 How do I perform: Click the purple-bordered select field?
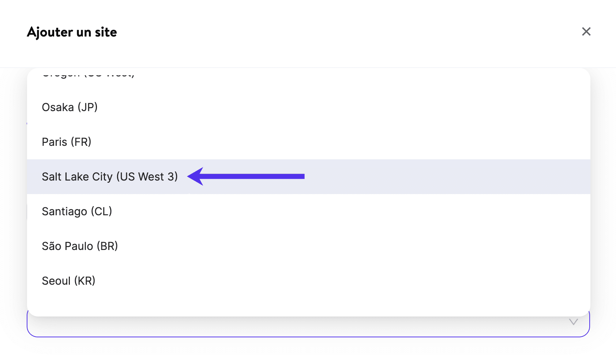click(293, 327)
